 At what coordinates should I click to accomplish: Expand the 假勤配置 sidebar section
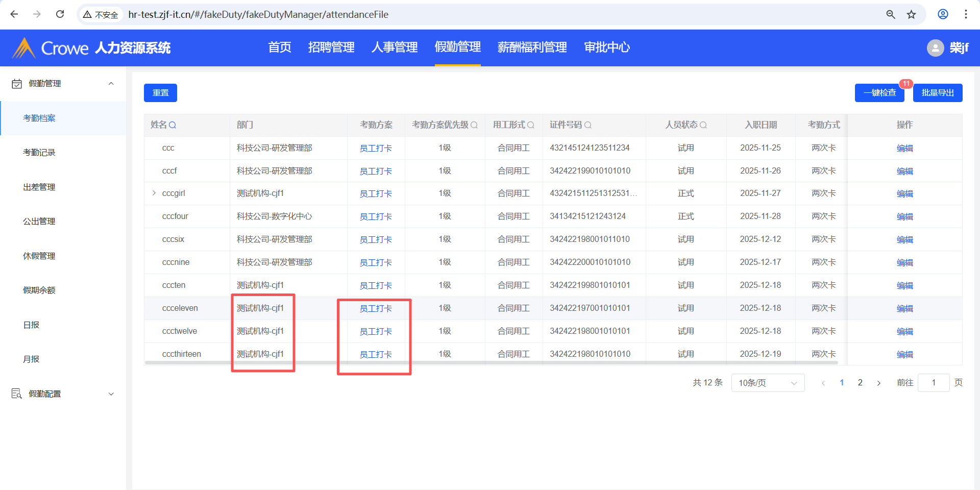pos(111,394)
